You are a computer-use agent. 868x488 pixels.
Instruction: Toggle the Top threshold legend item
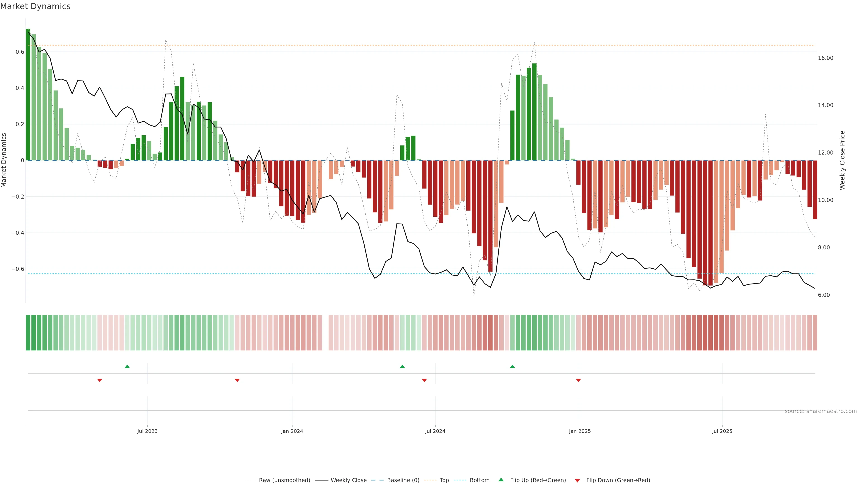tap(444, 480)
